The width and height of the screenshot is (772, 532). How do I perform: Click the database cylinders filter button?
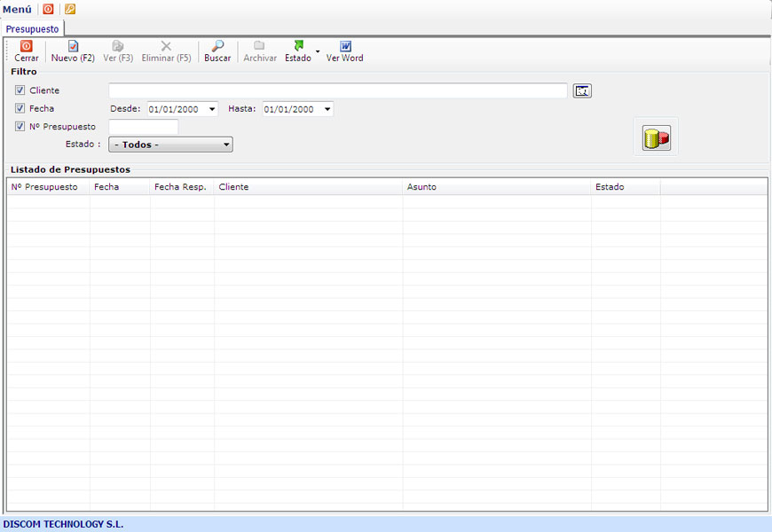(x=656, y=137)
